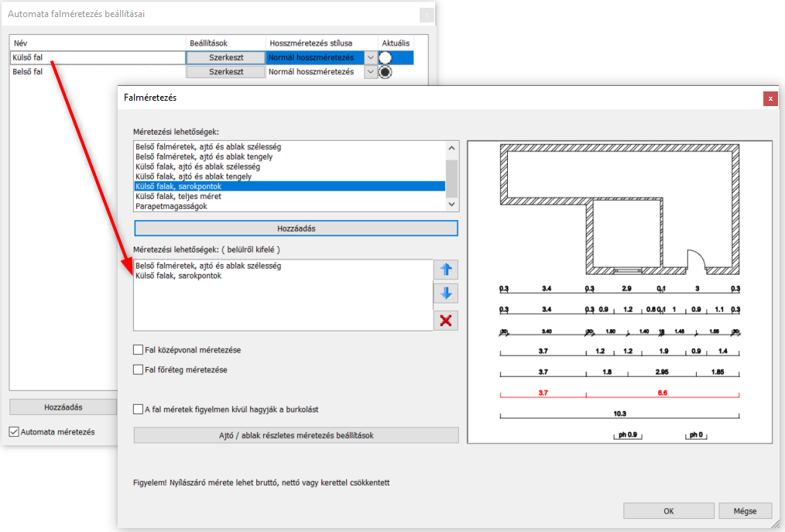
Task: Click Szerkeszt button for Belső fal
Action: tap(226, 72)
